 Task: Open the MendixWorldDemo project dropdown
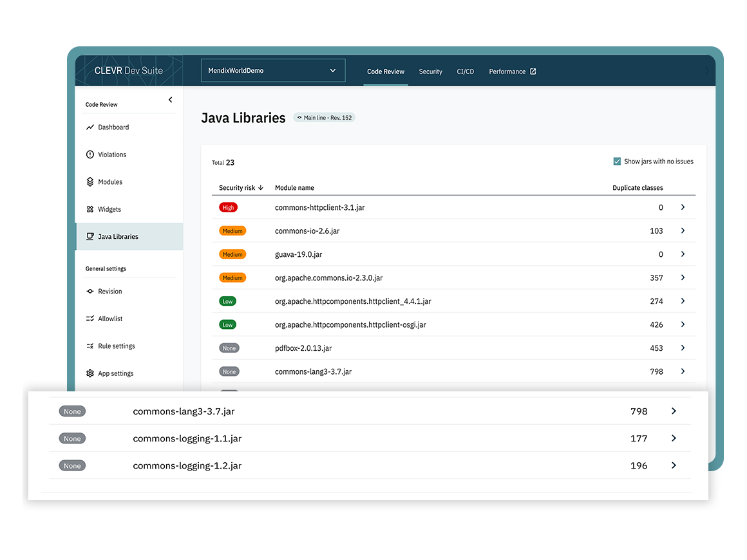point(273,71)
